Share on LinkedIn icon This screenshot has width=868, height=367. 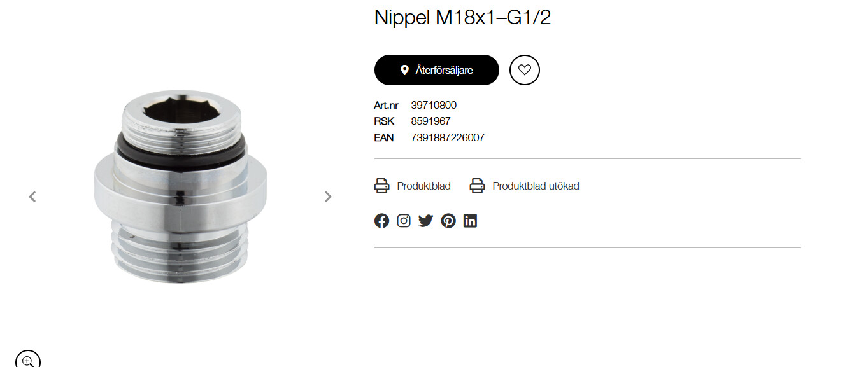(x=470, y=221)
